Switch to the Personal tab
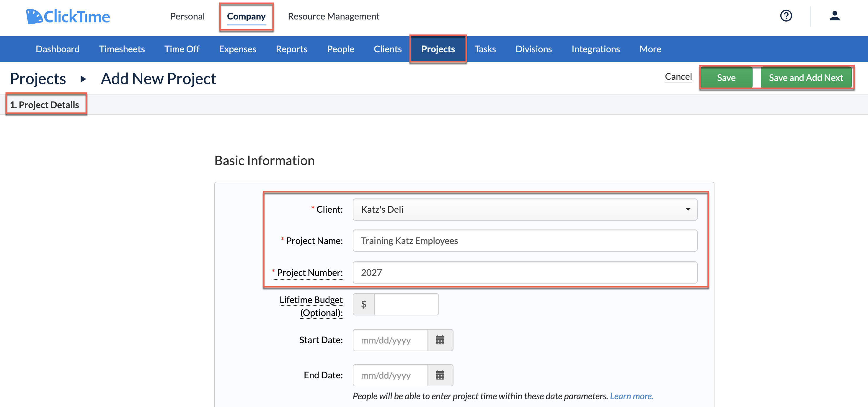The width and height of the screenshot is (868, 407). point(187,16)
